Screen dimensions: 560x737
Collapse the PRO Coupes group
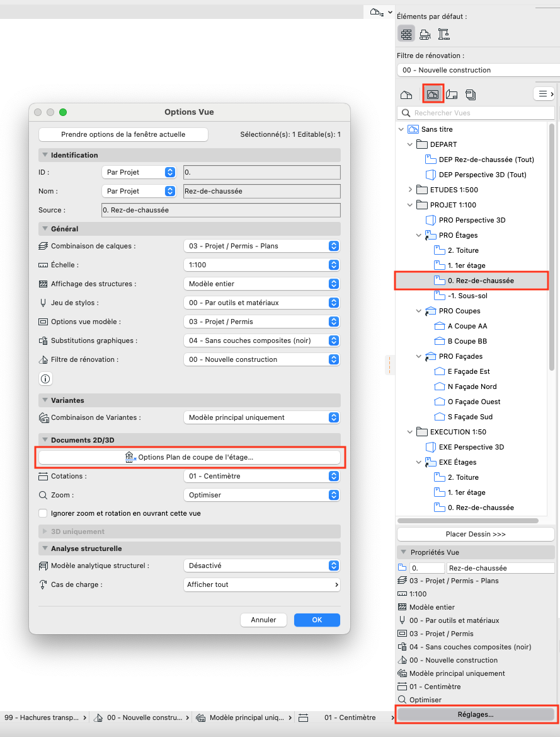pyautogui.click(x=419, y=311)
